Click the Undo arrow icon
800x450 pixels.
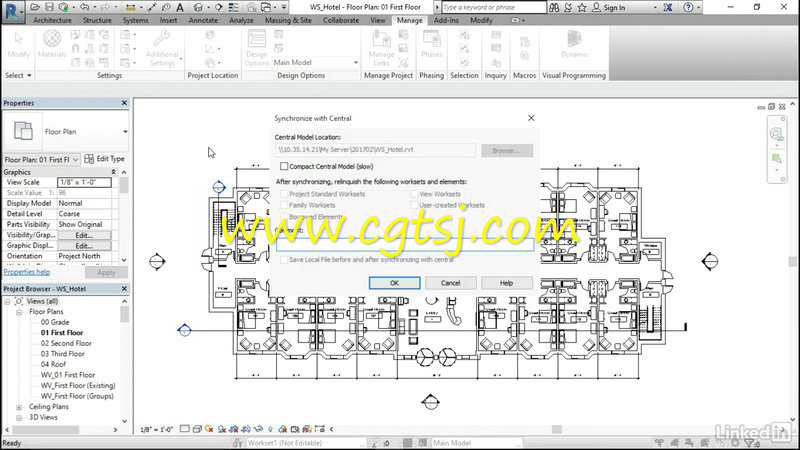click(85, 7)
